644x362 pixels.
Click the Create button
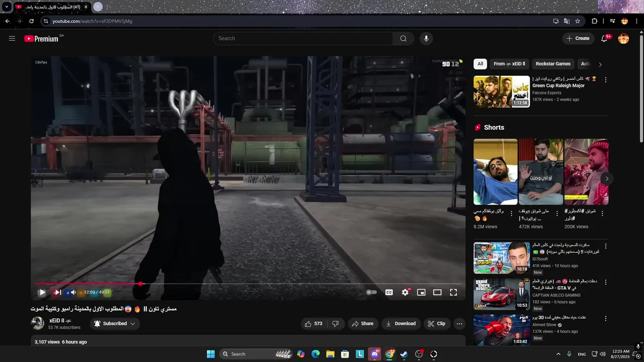coord(578,38)
